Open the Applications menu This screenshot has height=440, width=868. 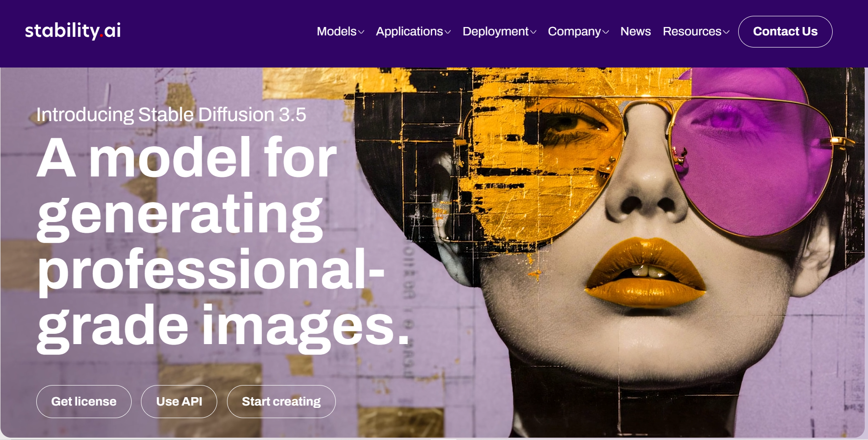pos(413,31)
